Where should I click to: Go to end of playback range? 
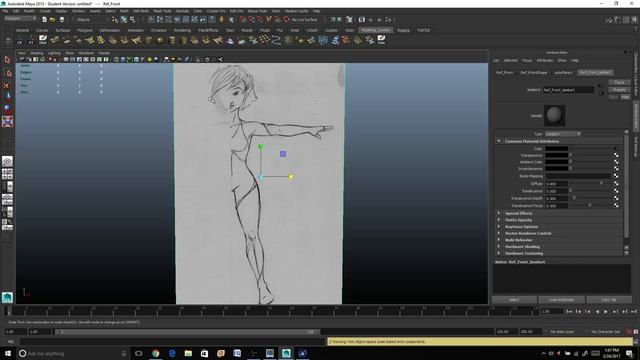[634, 311]
